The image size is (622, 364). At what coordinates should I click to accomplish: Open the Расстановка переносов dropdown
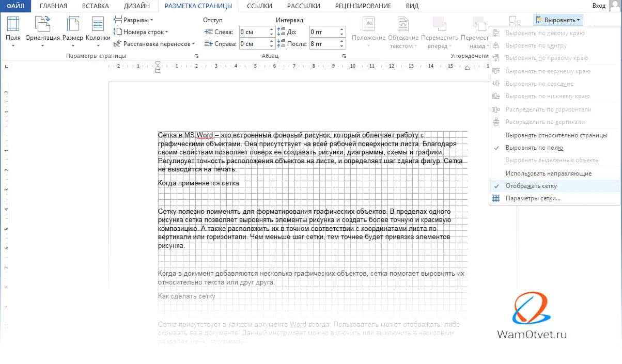pos(154,44)
